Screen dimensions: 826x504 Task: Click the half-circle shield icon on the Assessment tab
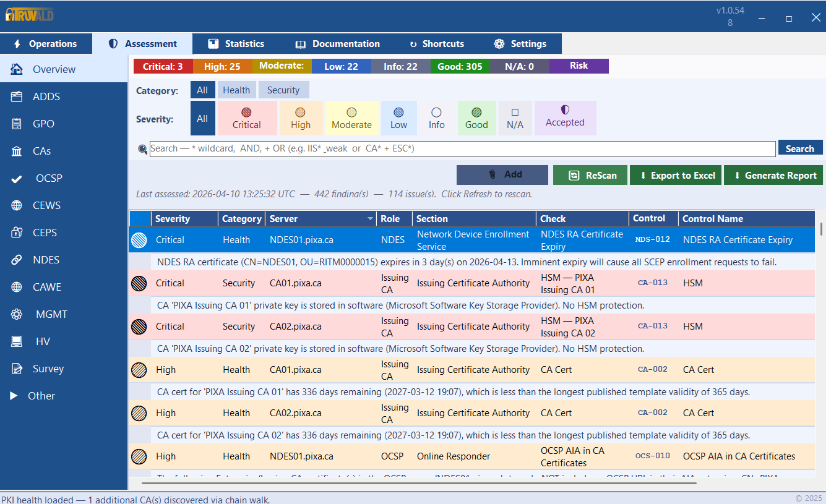pyautogui.click(x=113, y=44)
